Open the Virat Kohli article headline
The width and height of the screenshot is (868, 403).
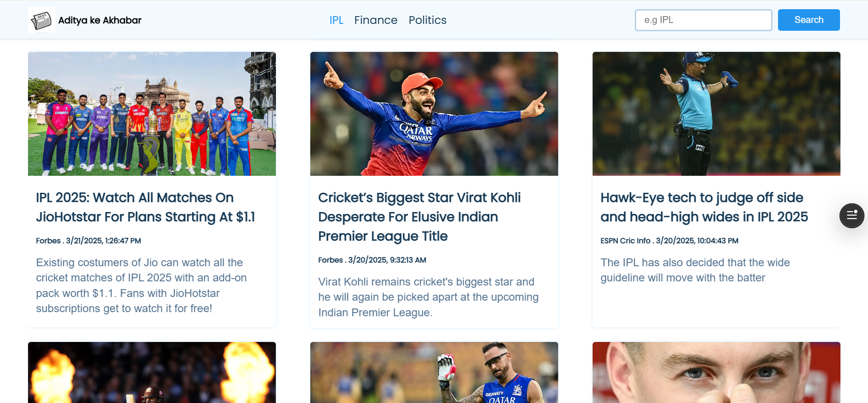419,217
